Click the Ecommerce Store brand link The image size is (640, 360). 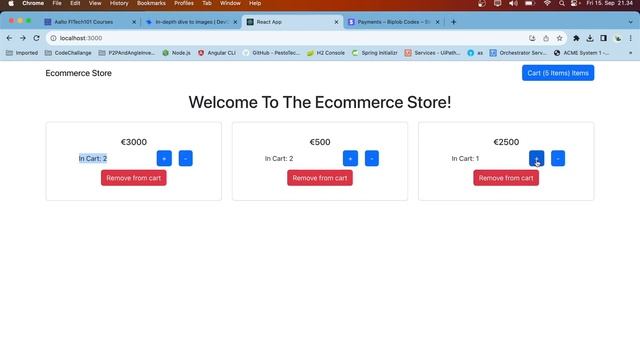(78, 73)
